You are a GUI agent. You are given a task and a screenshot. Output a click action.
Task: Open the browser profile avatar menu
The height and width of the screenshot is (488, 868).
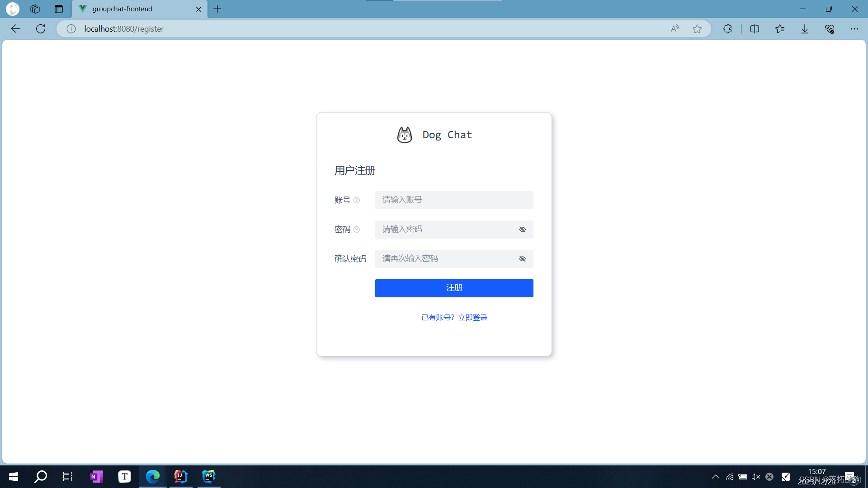click(x=13, y=9)
